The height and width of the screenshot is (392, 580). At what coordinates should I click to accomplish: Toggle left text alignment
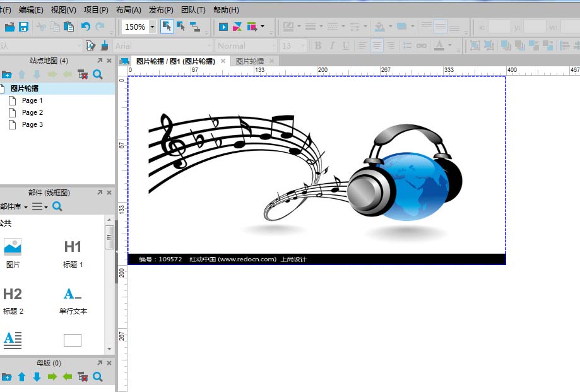[x=362, y=45]
